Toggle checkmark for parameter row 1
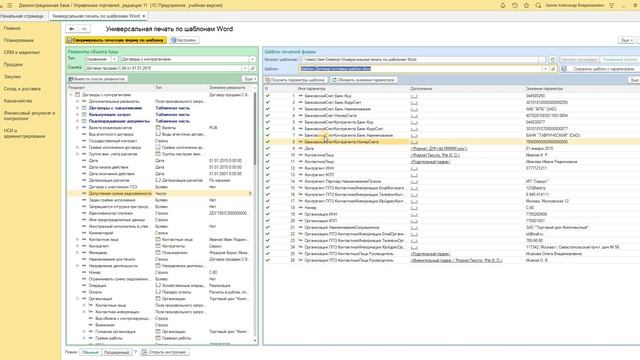 click(x=268, y=96)
